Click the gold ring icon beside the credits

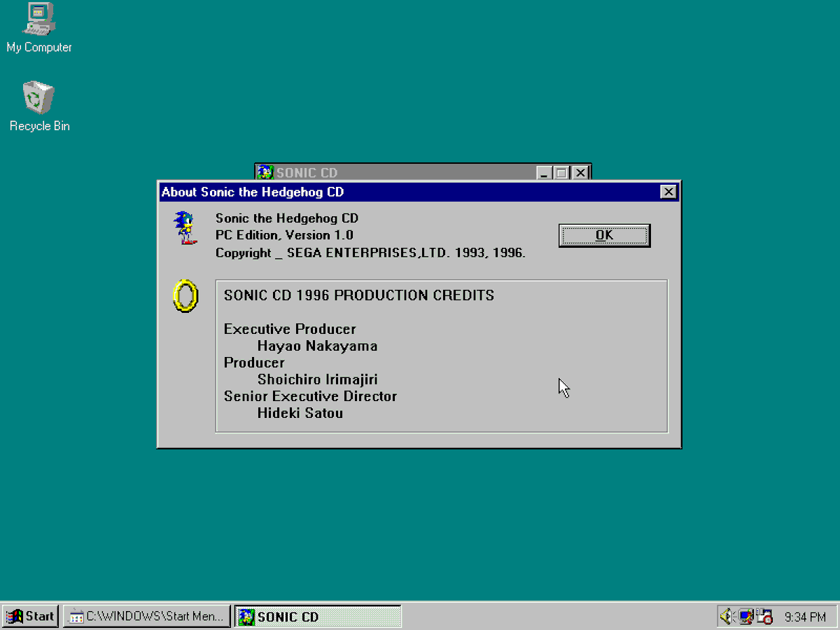point(185,295)
